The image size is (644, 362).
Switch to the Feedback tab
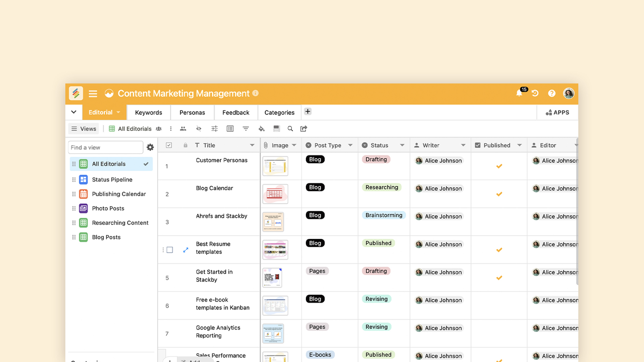[236, 112]
